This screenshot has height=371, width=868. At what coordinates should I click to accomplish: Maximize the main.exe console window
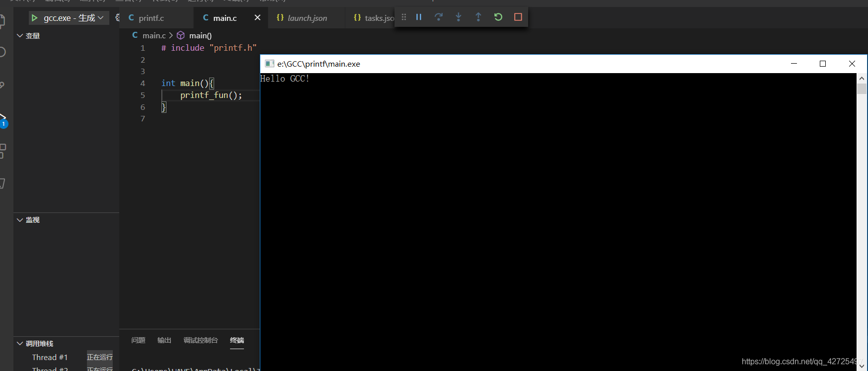pos(823,64)
